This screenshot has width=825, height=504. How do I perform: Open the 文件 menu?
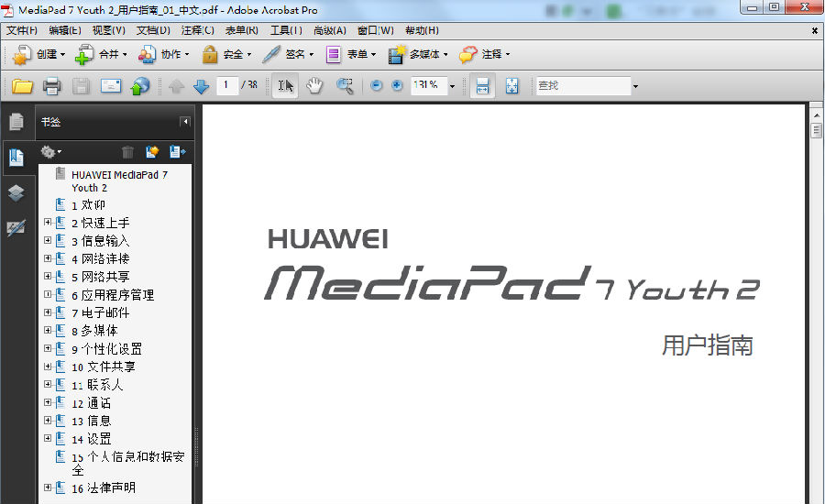[22, 30]
